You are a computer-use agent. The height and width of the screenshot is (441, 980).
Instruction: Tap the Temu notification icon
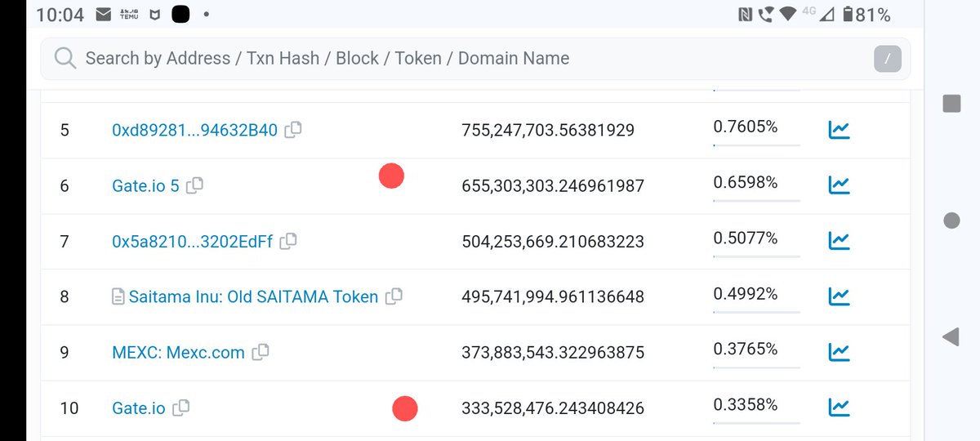click(128, 15)
